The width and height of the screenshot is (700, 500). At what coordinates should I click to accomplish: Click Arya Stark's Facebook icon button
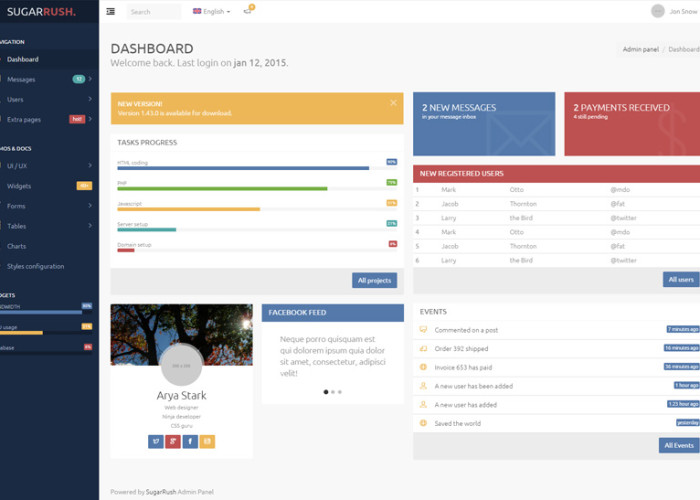point(190,442)
